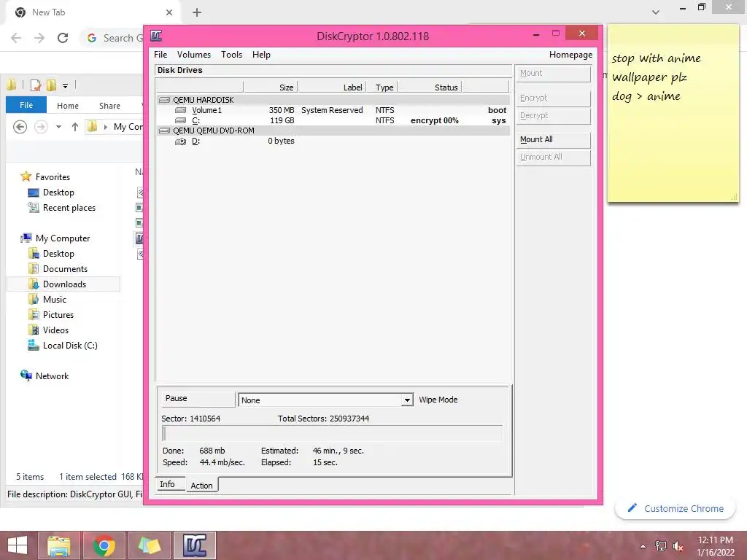The width and height of the screenshot is (747, 560).
Task: Open Explorer's Home ribbon tab
Action: pos(68,106)
